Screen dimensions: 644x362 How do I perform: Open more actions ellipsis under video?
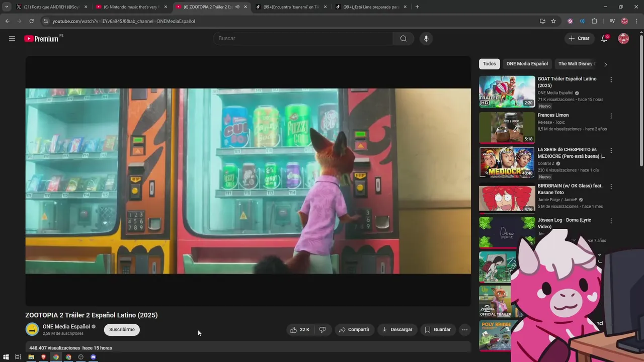(x=465, y=330)
